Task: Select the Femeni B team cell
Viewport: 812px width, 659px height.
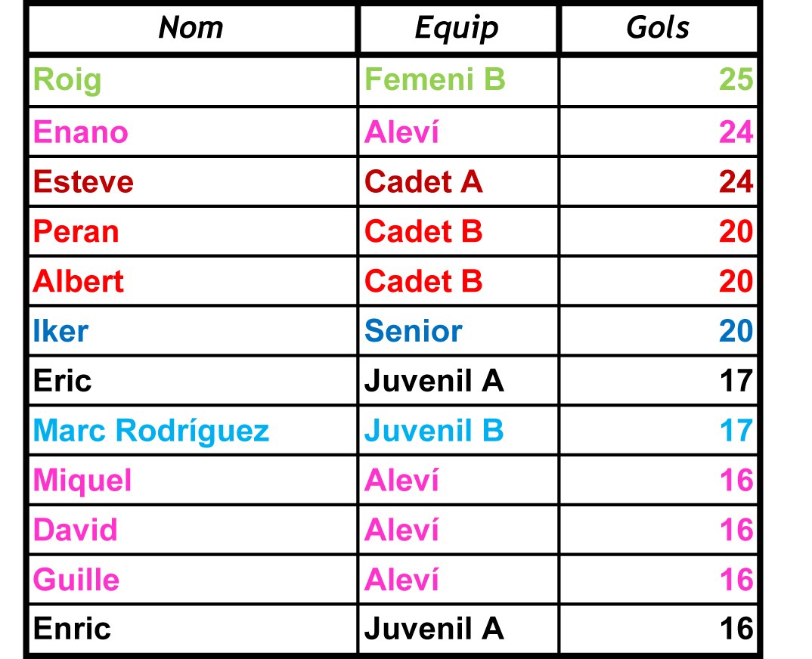Action: [x=458, y=82]
